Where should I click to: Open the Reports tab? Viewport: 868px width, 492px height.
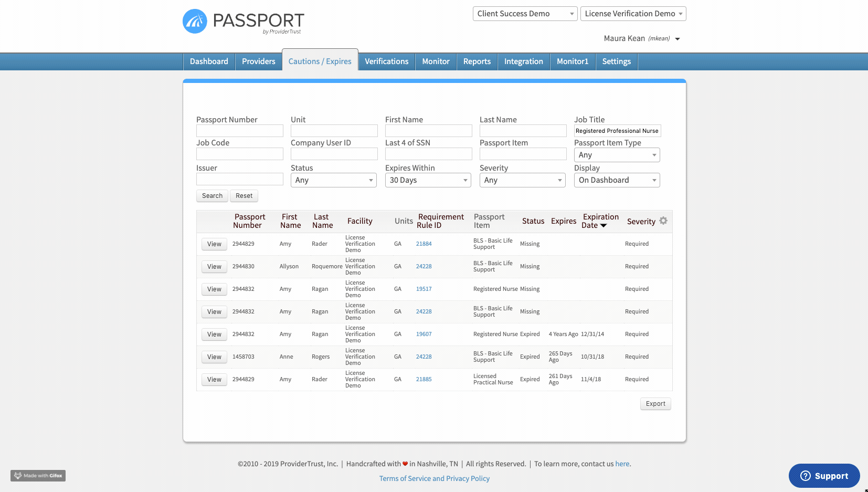477,61
